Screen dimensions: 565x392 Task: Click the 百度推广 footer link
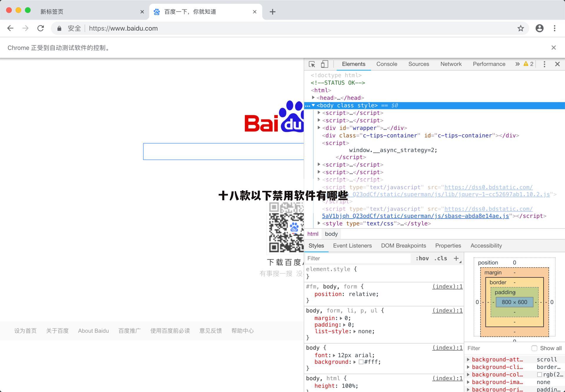coord(129,331)
